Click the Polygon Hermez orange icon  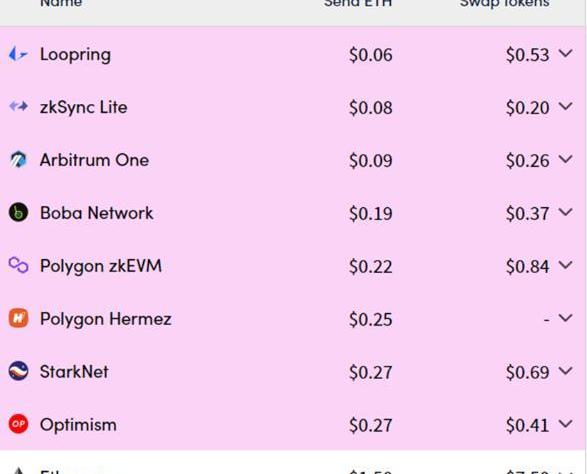(x=18, y=318)
